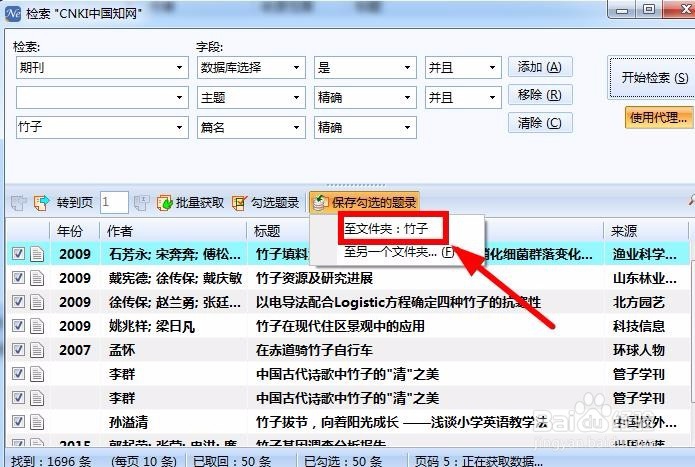Click the go-to-page arrow icon
The image size is (695, 467).
[x=42, y=203]
